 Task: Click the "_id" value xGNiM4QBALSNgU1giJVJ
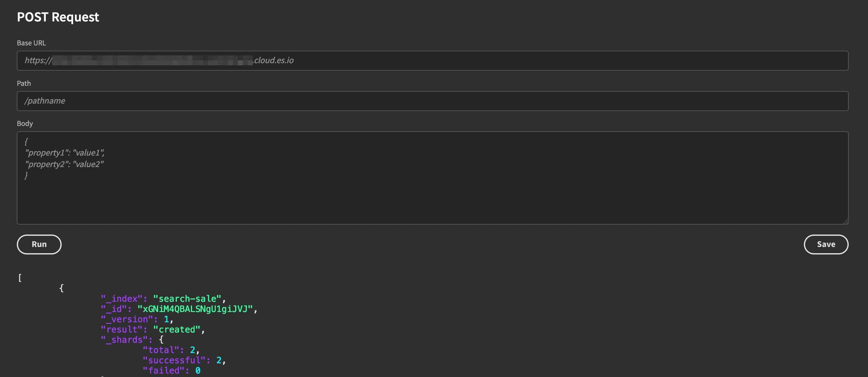(x=195, y=309)
